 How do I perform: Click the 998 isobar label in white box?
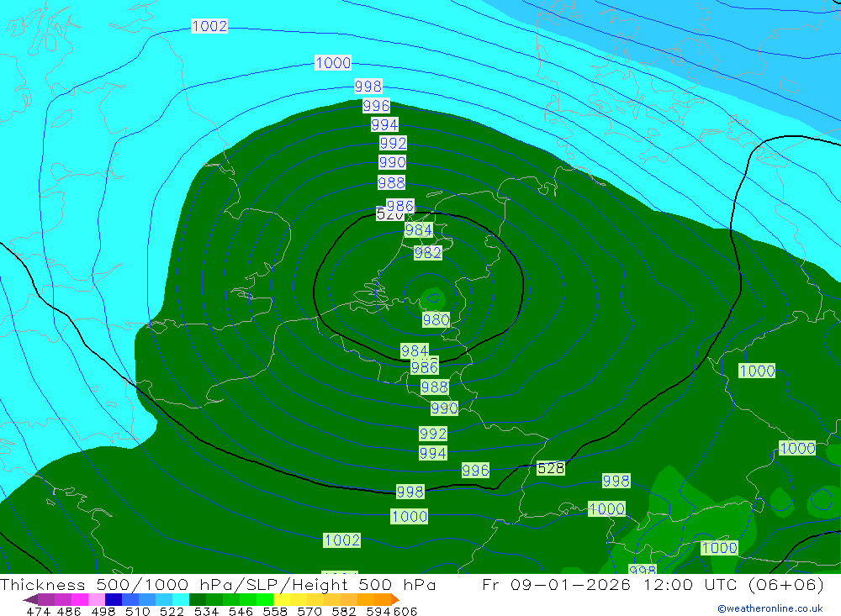pos(368,86)
